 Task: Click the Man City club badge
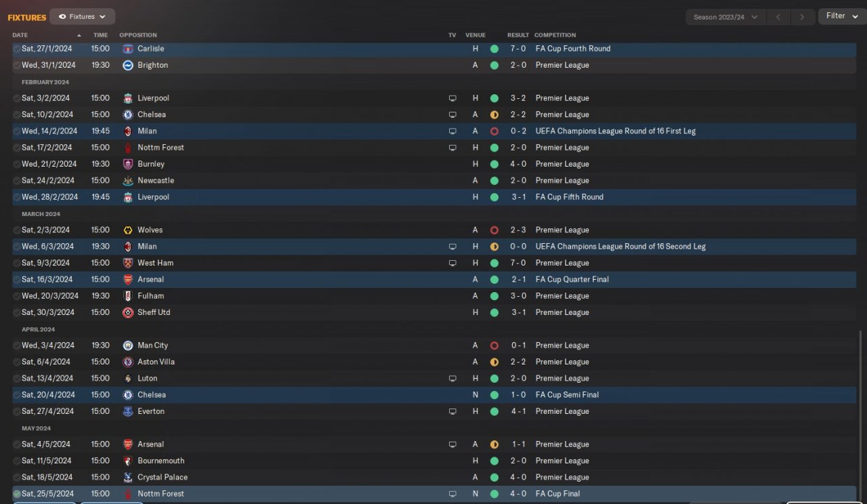[x=128, y=345]
